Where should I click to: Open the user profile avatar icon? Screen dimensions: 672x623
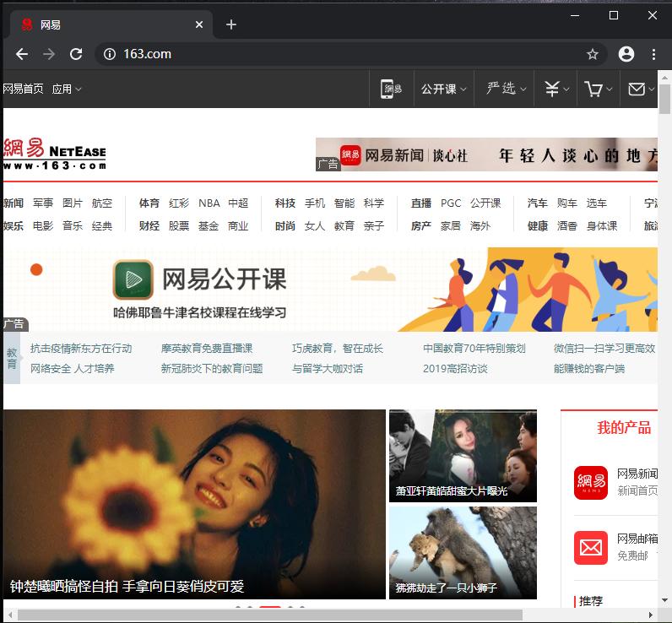626,54
